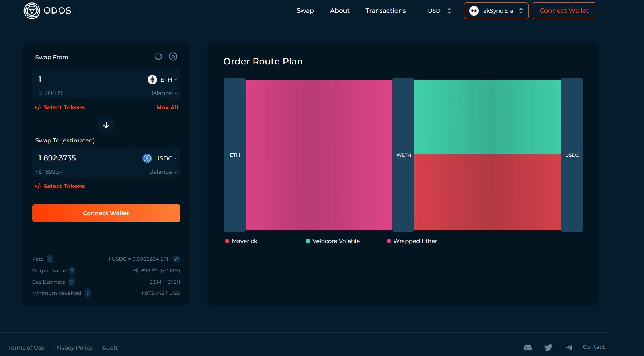Click the orange Connect Wallet button
644x356 pixels.
(106, 213)
